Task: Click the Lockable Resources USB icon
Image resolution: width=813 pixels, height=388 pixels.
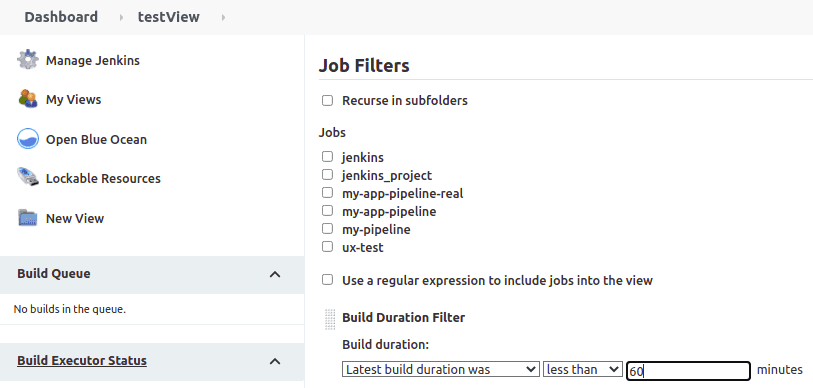Action: pos(27,177)
